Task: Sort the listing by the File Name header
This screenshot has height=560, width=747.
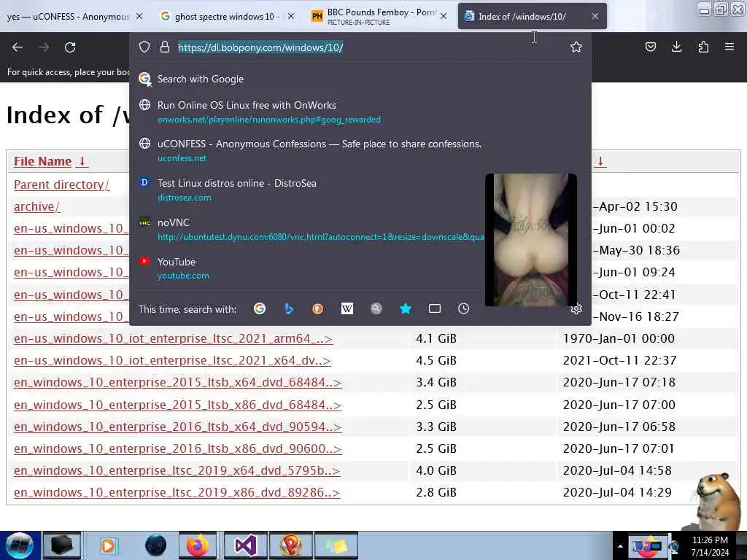Action: pyautogui.click(x=42, y=161)
